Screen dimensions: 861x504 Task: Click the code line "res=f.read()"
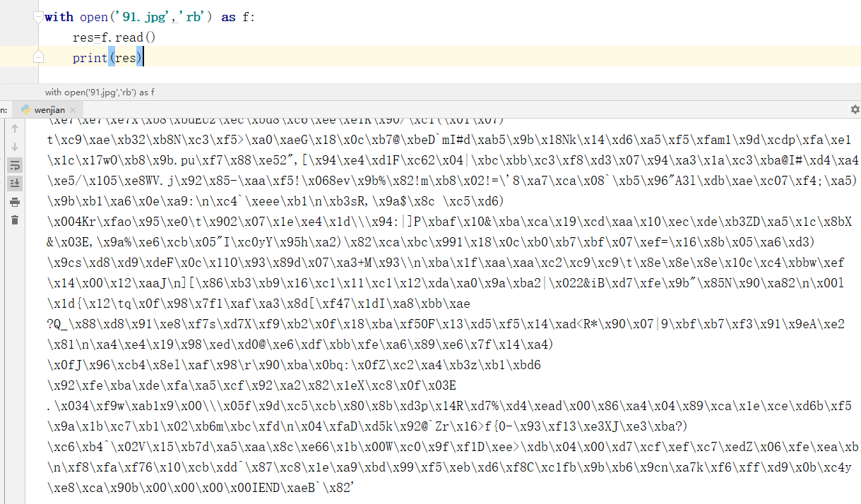coord(114,37)
